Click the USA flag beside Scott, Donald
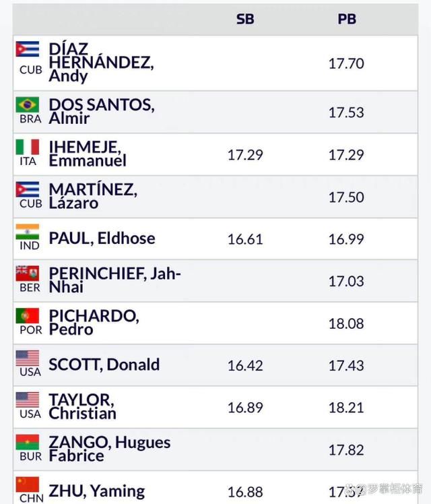This screenshot has width=431, height=504. (x=28, y=358)
